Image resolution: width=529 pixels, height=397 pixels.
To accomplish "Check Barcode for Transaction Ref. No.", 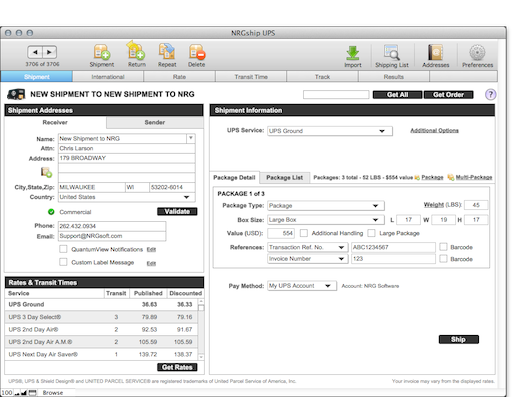I will coord(443,247).
